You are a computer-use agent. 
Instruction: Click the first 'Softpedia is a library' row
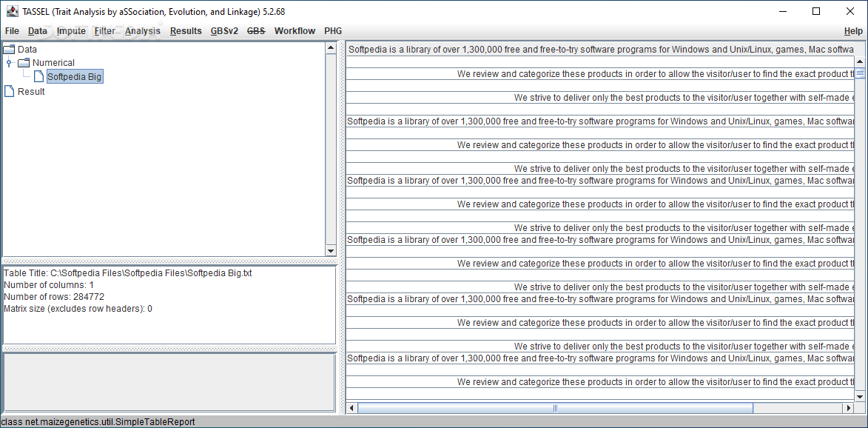click(600, 50)
